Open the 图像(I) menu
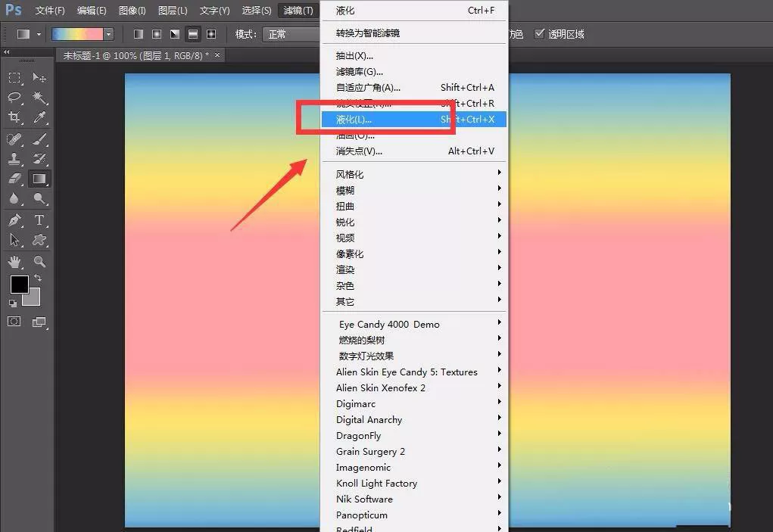Screen dimensions: 773x532 [132, 11]
